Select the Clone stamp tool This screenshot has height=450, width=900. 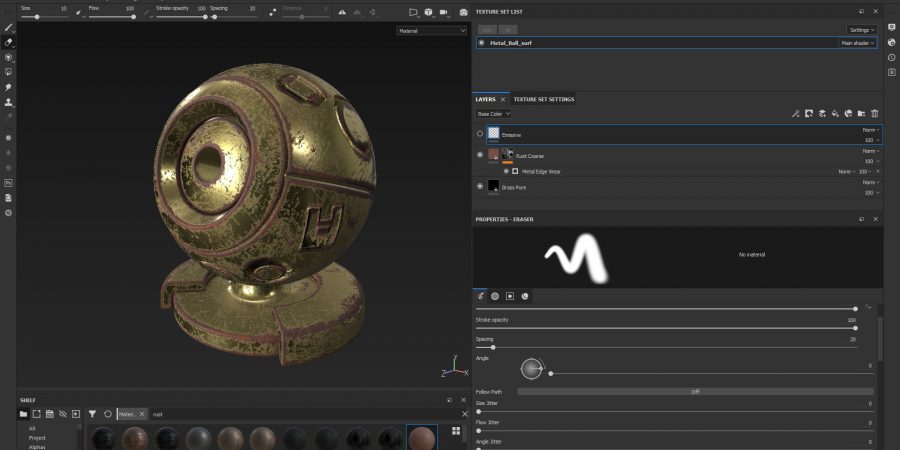point(8,102)
